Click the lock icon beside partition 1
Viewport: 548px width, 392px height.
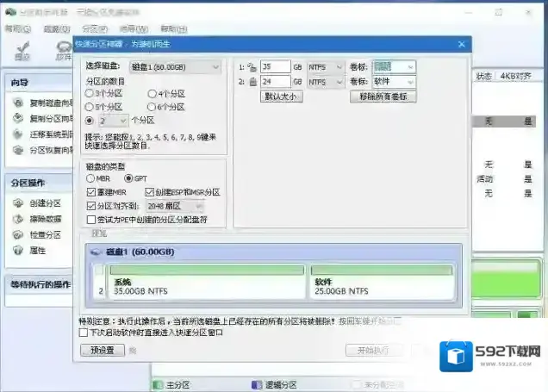click(252, 66)
